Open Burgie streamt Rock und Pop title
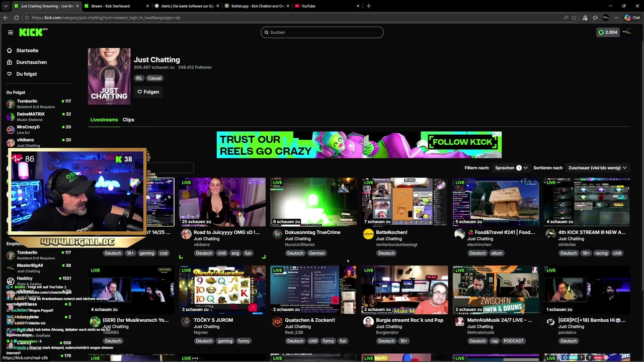 [410, 320]
